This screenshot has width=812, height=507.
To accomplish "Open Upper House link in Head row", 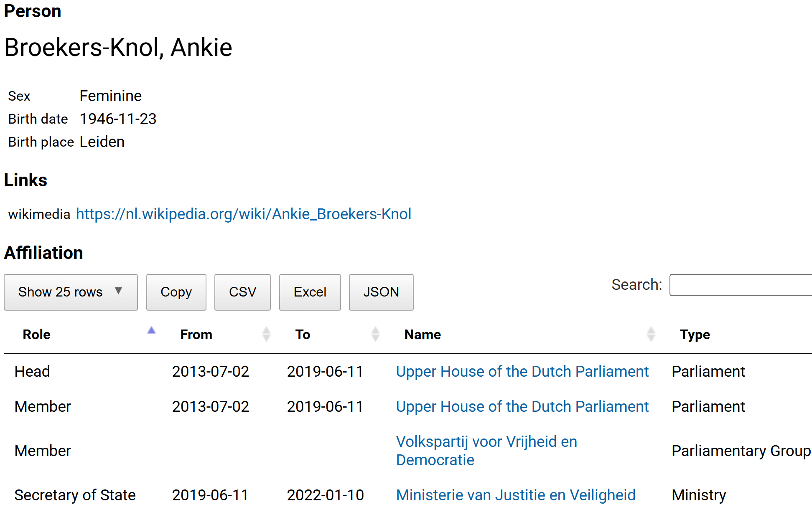I will coord(522,371).
